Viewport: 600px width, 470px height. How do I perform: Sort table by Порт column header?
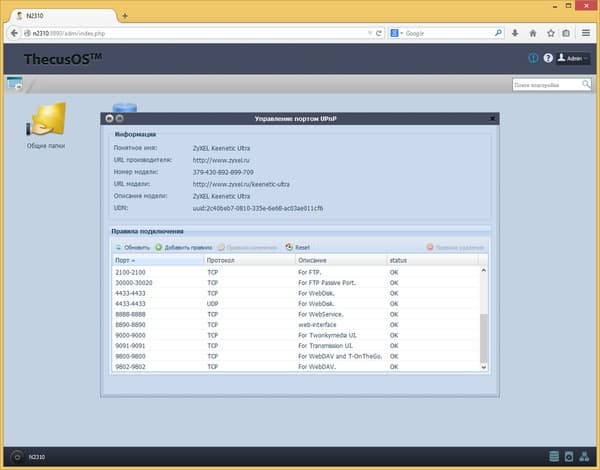(x=158, y=260)
